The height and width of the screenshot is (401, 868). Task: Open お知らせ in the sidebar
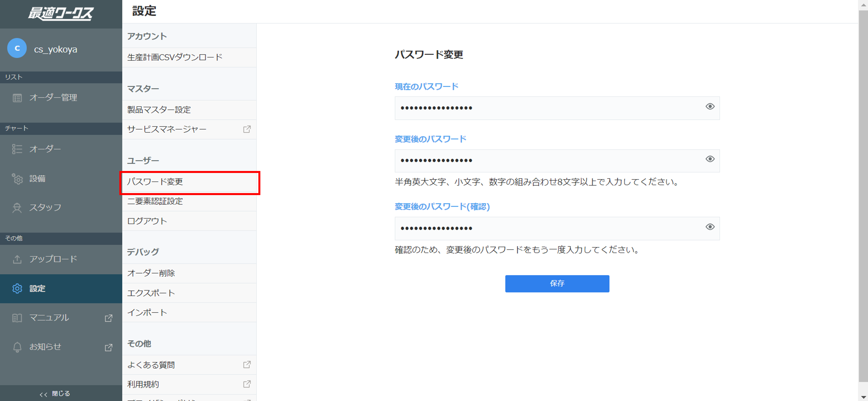click(x=61, y=347)
